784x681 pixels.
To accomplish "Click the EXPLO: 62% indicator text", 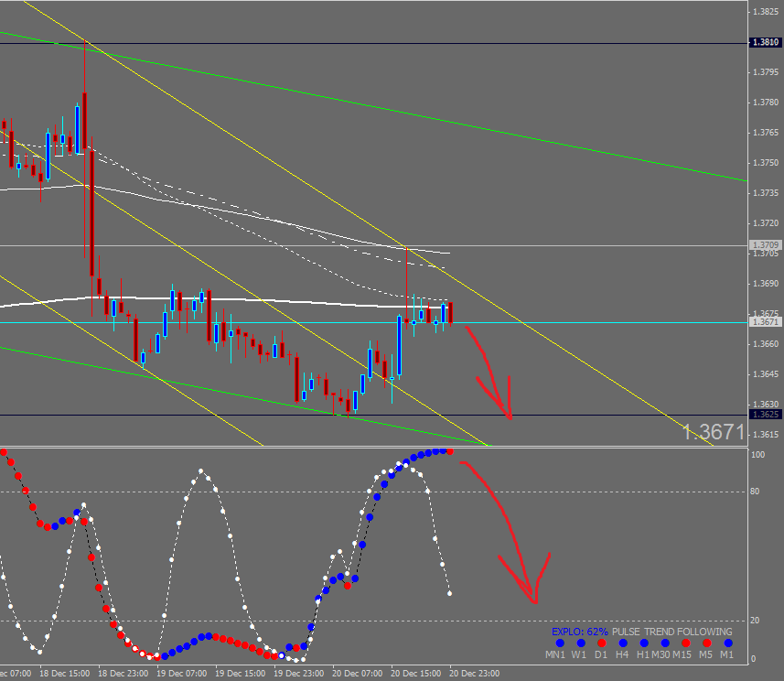I will [580, 632].
